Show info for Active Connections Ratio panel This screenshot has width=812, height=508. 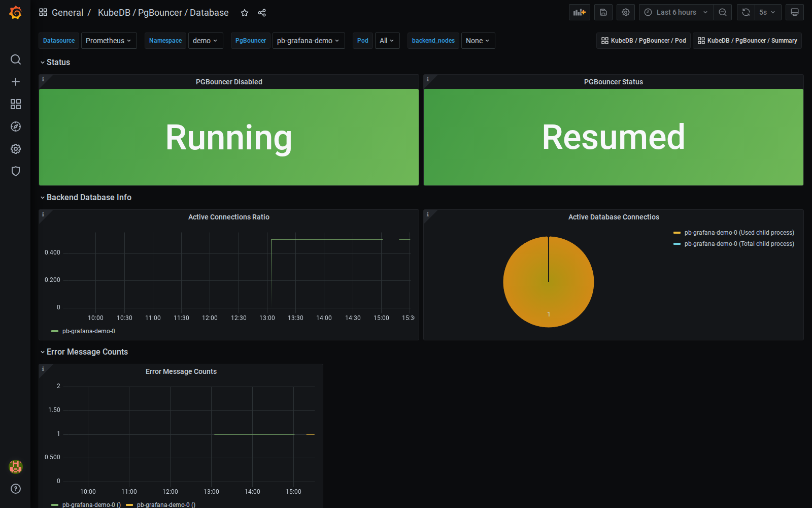tap(43, 214)
